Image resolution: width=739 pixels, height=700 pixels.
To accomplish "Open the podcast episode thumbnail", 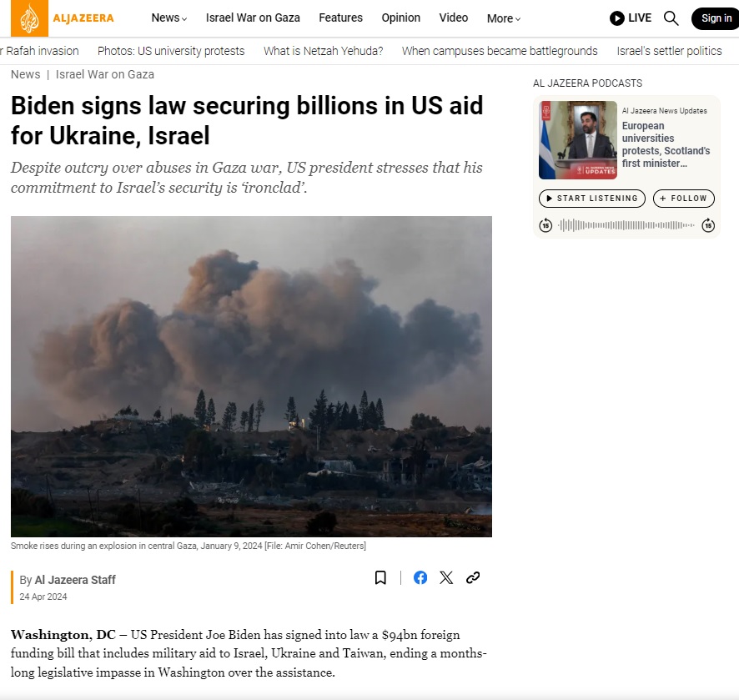I will (x=578, y=140).
